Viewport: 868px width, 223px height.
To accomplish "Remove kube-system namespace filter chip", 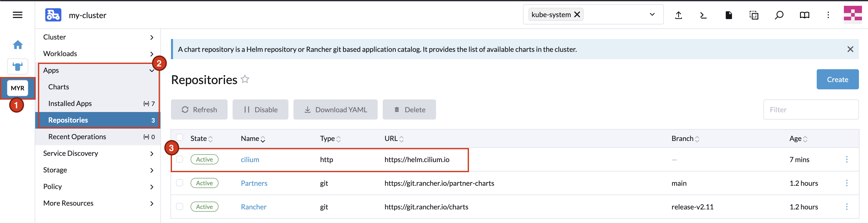I will click(577, 15).
